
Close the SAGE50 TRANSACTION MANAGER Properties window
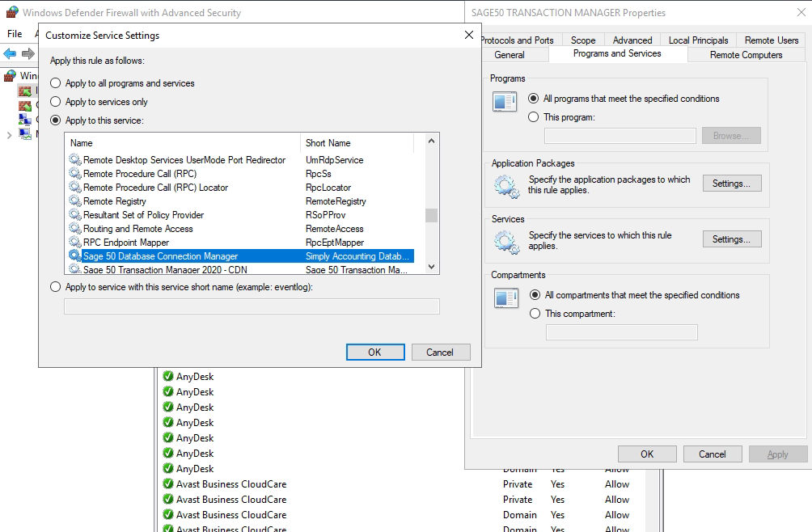tap(801, 12)
